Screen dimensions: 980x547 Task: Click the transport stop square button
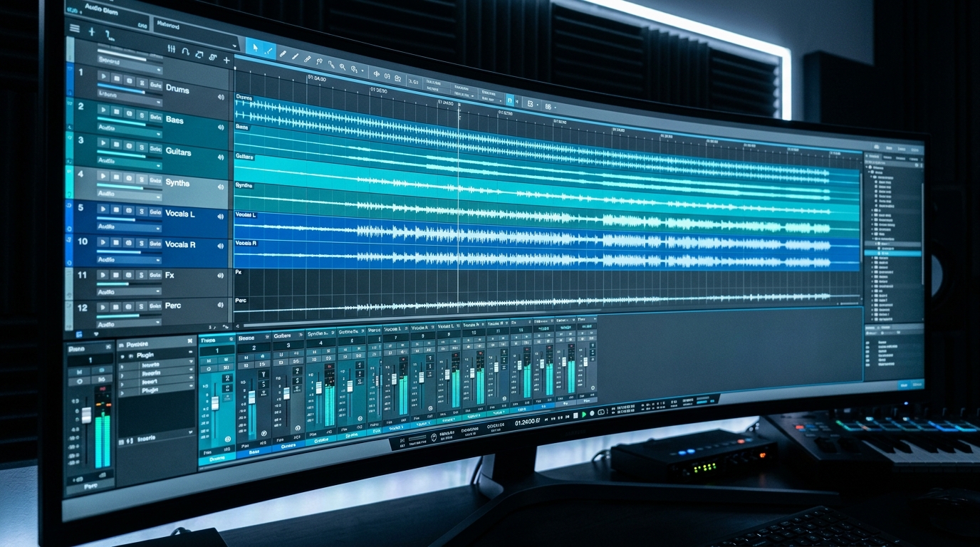tap(575, 415)
